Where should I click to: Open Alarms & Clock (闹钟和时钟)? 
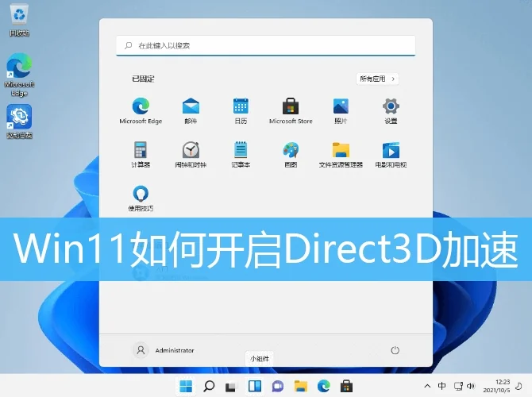tap(191, 152)
